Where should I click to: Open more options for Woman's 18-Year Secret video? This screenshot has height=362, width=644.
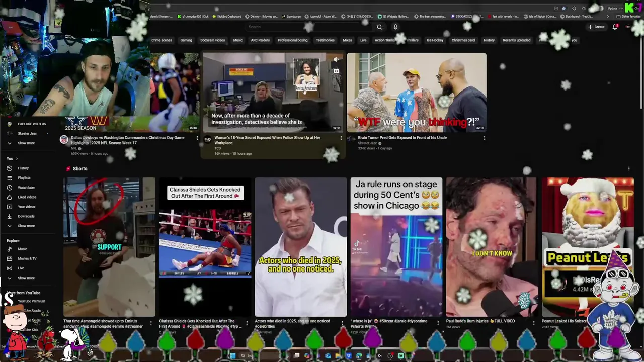click(x=341, y=138)
